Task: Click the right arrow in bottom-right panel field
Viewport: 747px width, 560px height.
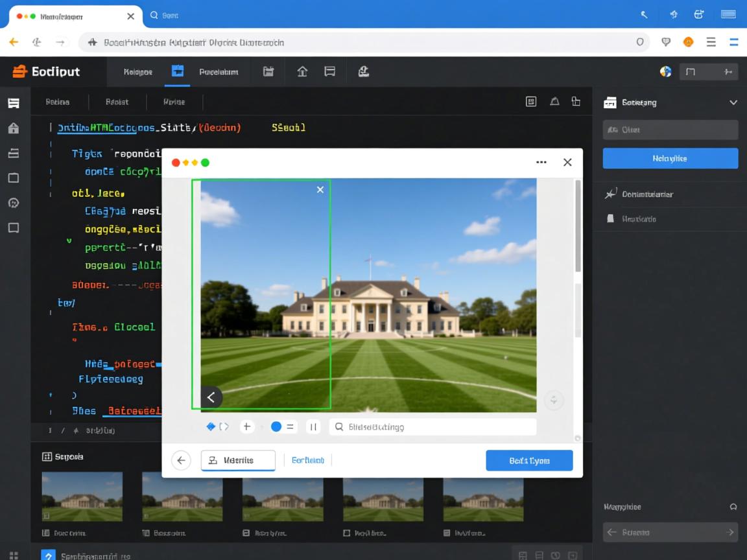Action: [730, 532]
